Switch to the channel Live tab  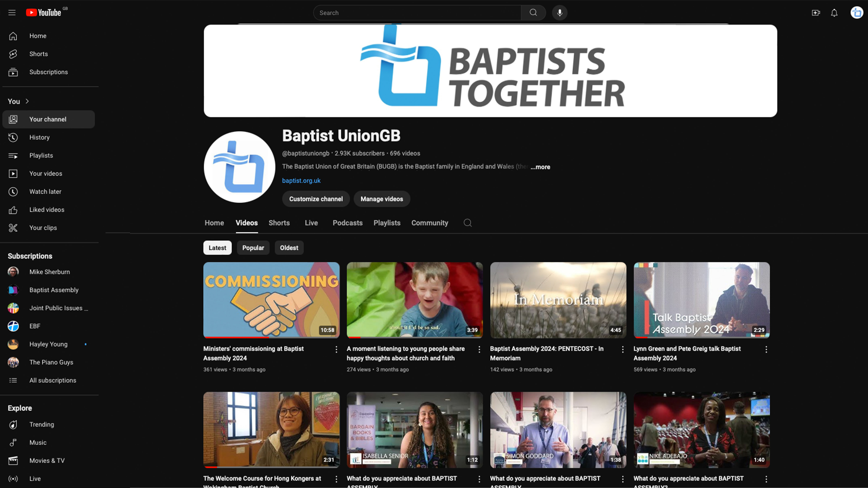(x=311, y=223)
